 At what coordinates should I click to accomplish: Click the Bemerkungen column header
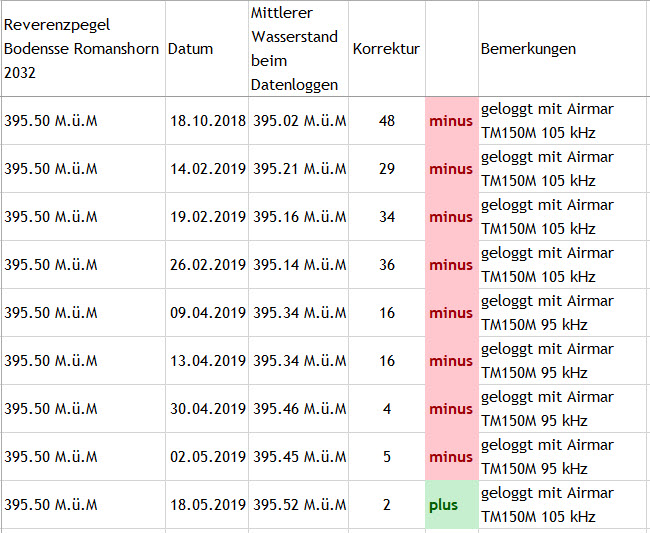528,49
